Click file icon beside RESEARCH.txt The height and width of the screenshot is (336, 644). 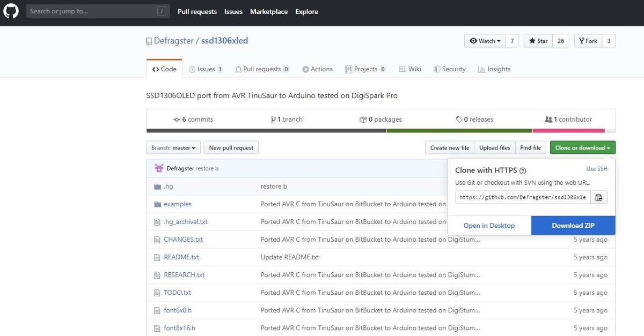[157, 275]
